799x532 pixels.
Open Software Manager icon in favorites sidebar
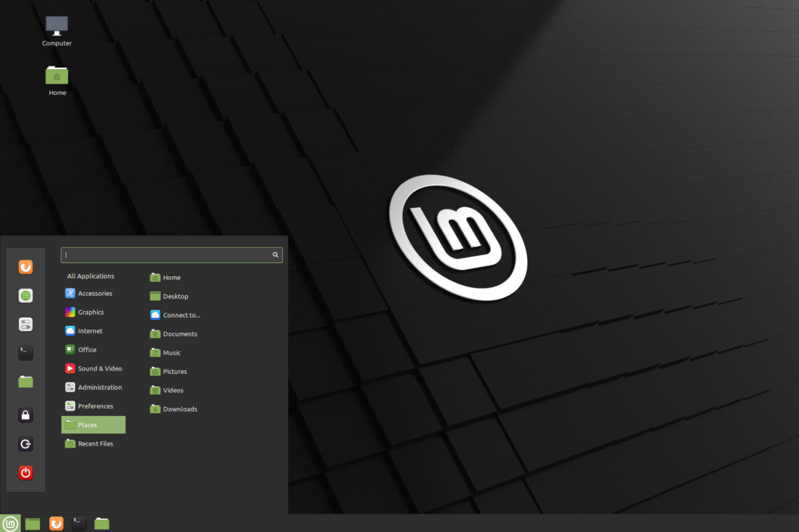(26, 296)
